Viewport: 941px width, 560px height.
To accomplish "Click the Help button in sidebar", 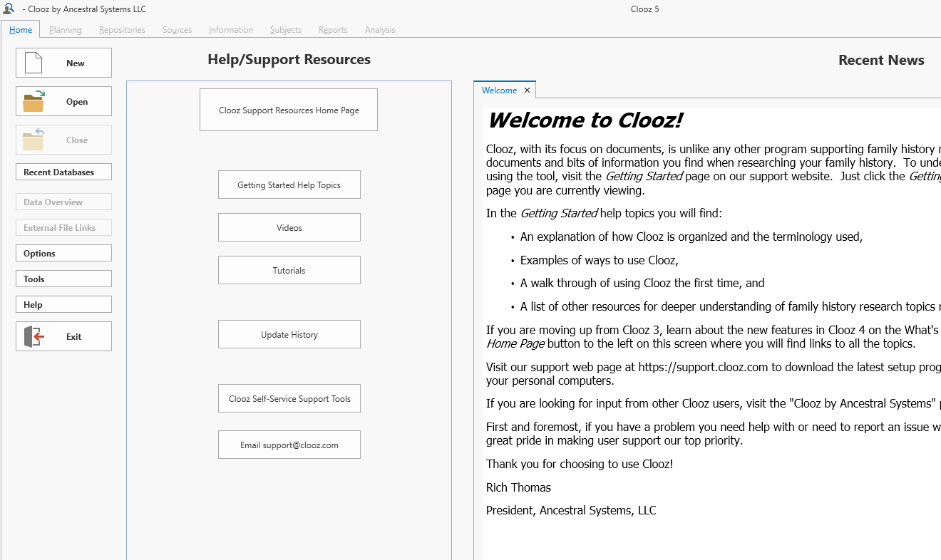I will [63, 305].
